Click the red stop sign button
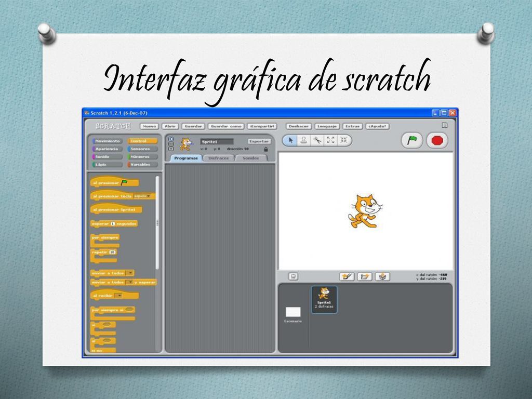This screenshot has width=532, height=399. [437, 140]
